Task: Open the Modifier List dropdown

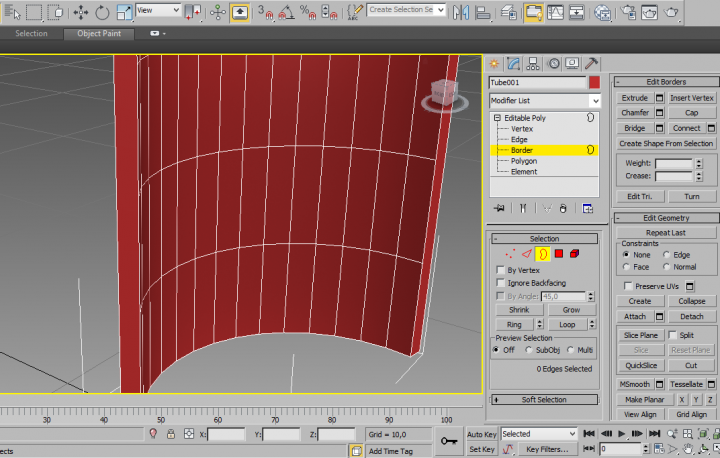Action: click(544, 101)
